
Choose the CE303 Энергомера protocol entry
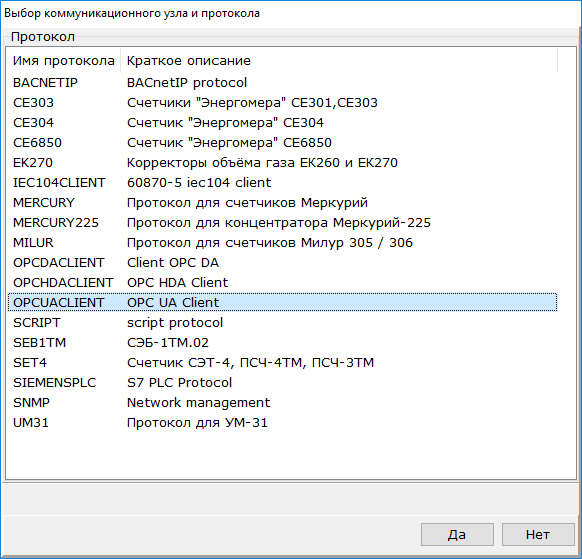(x=282, y=102)
